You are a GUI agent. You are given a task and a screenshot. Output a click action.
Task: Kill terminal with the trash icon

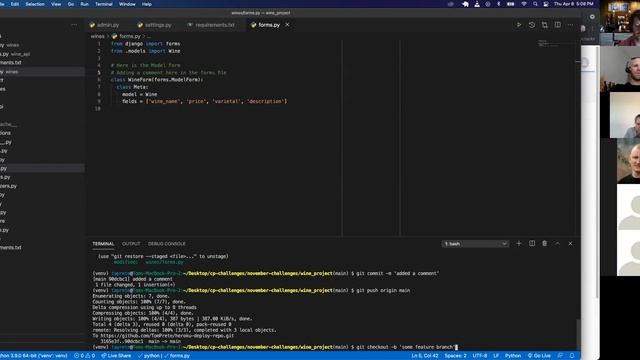pos(544,244)
